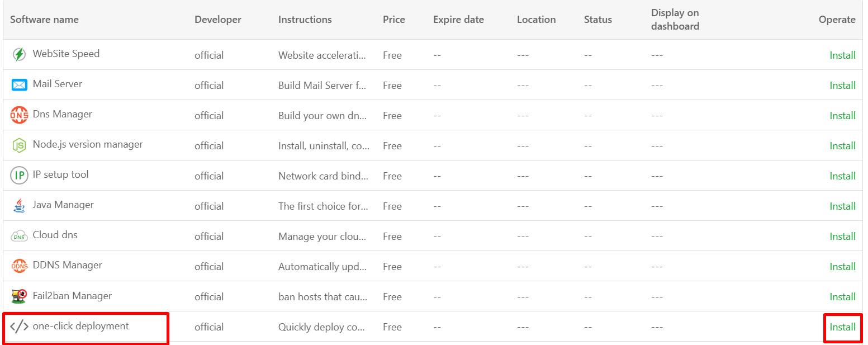Open the Node.js version manager name

(x=88, y=144)
